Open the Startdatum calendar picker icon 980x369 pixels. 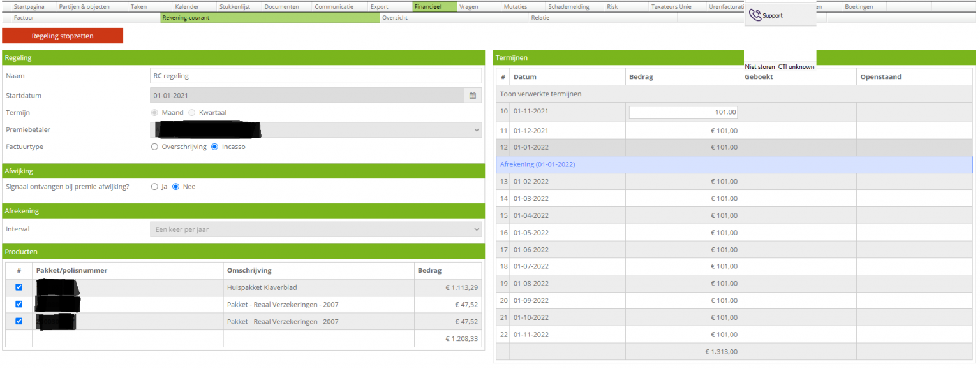coord(472,96)
